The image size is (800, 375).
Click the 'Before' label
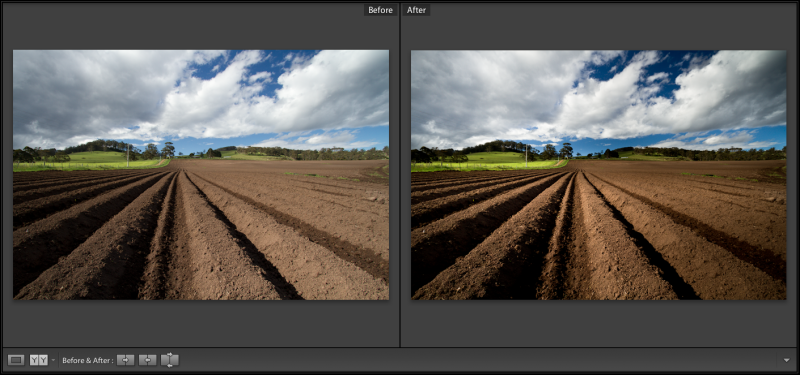click(380, 10)
